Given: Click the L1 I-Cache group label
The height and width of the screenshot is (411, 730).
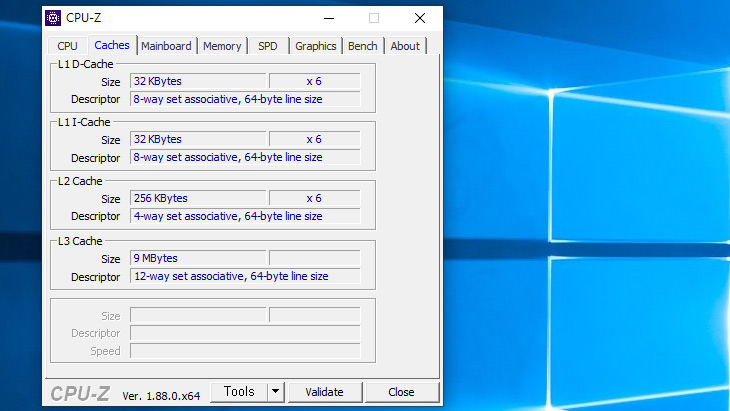Looking at the screenshot, I should pos(84,122).
